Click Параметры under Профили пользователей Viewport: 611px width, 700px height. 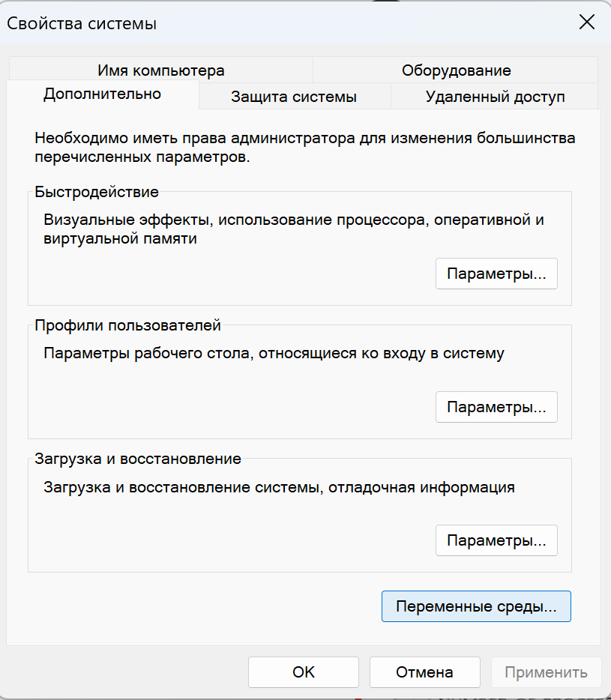[x=496, y=407]
